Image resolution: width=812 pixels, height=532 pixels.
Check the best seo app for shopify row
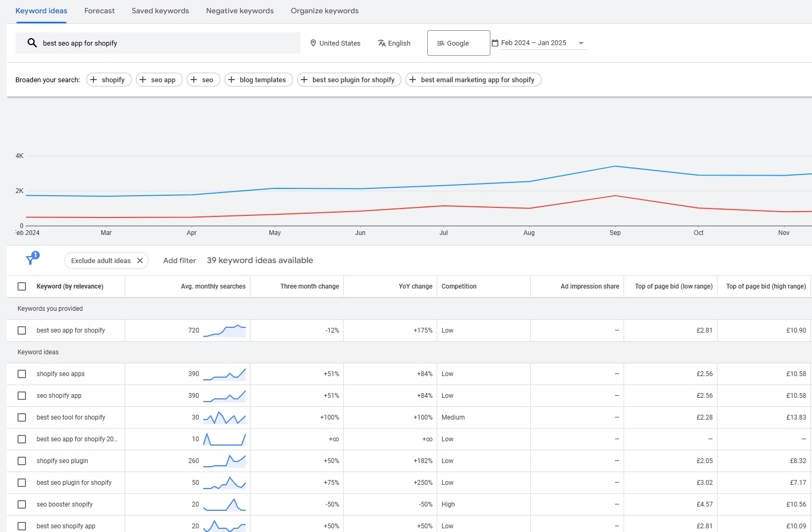22,330
